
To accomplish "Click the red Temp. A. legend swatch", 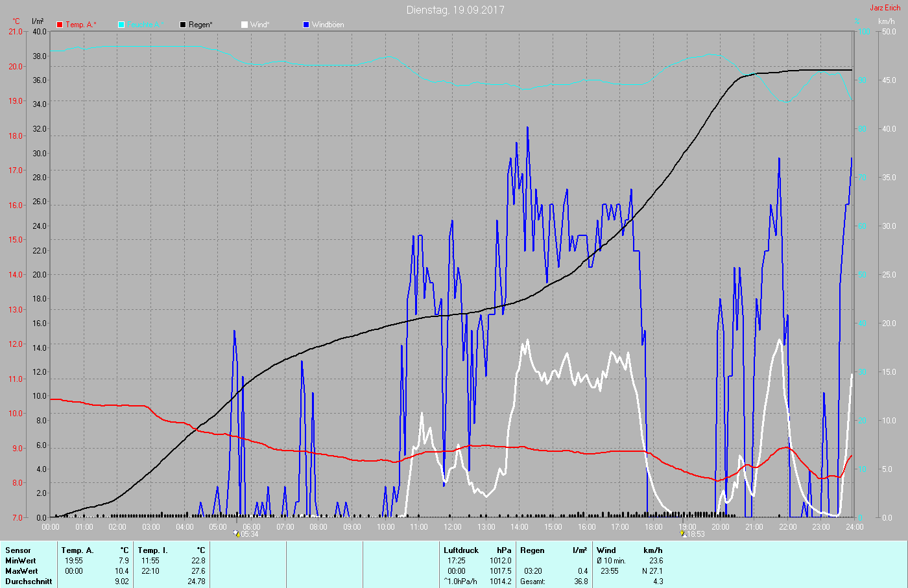I will coord(60,25).
